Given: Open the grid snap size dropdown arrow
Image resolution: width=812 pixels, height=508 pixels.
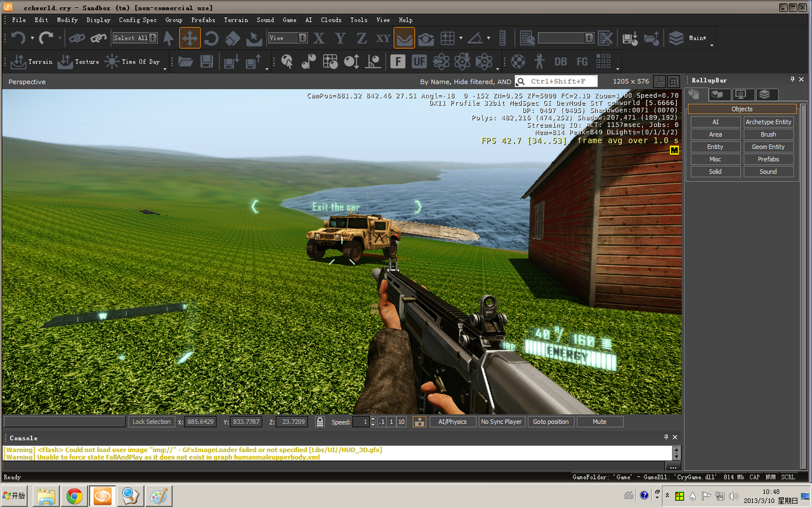Looking at the screenshot, I should click(x=461, y=38).
